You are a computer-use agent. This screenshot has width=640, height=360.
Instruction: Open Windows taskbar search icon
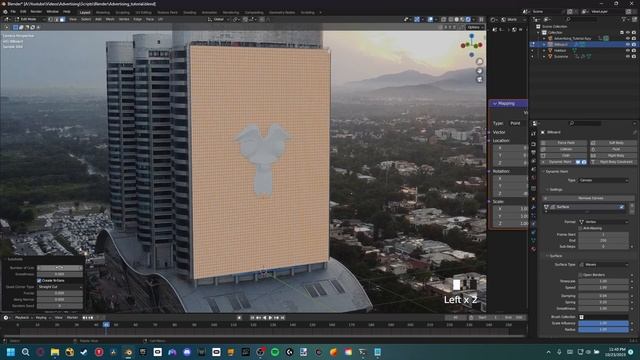click(x=25, y=352)
